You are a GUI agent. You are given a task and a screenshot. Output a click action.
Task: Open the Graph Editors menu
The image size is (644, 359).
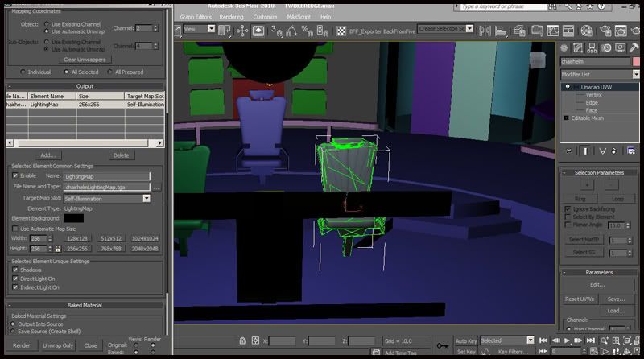[196, 17]
